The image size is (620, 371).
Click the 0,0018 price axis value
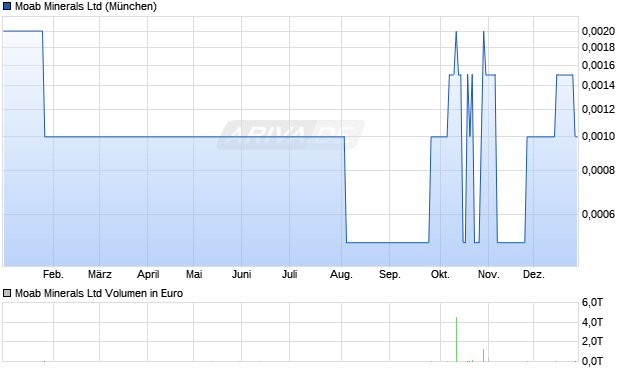598,47
